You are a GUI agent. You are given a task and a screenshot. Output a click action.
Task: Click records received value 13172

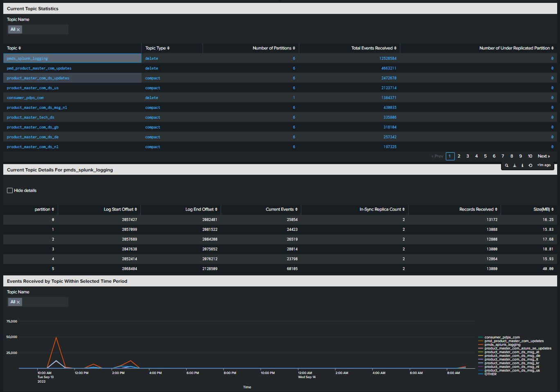coord(492,220)
